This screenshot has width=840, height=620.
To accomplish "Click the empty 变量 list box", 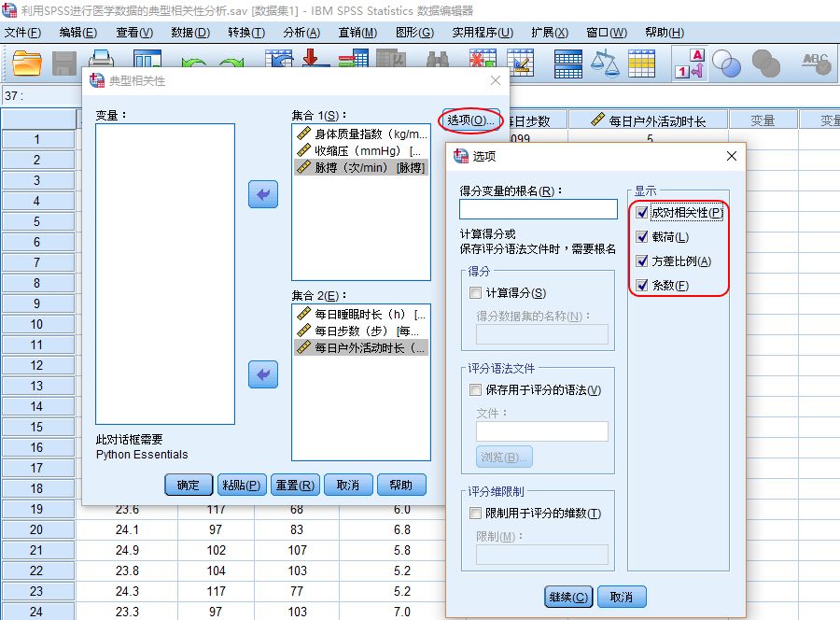I will (165, 274).
